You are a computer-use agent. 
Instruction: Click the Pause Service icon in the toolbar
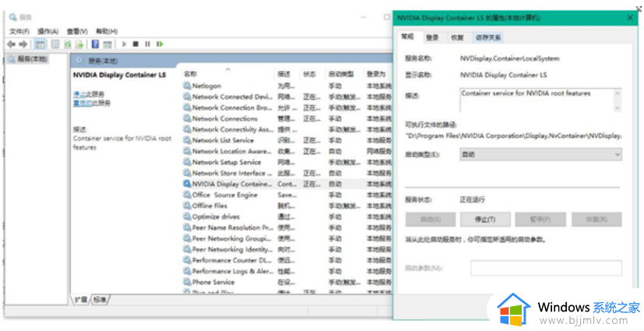[x=147, y=44]
